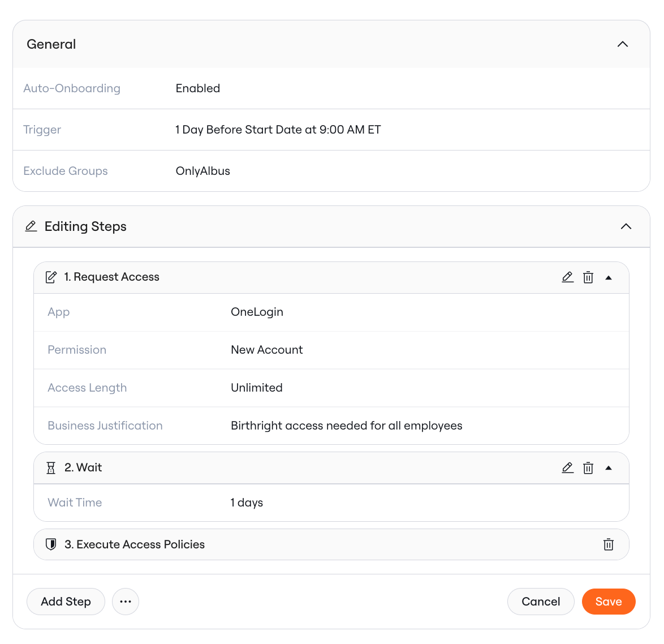Click the shield icon for Execute Access Policies
Viewport: 664px width, 644px height.
(x=51, y=544)
